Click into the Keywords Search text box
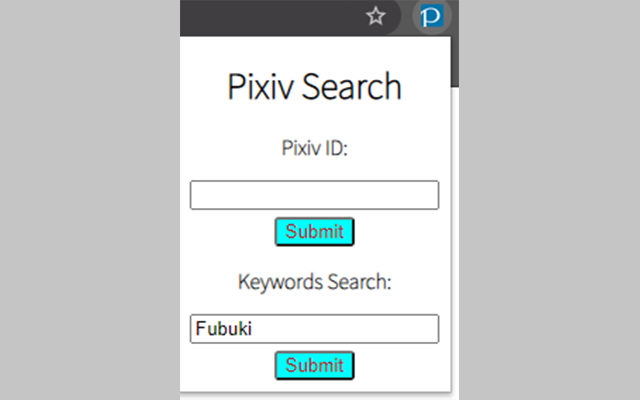 pyautogui.click(x=314, y=329)
